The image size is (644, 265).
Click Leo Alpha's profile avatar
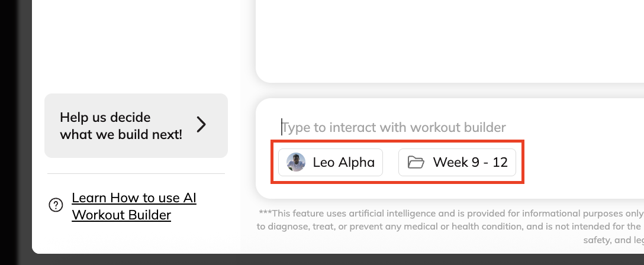point(296,162)
